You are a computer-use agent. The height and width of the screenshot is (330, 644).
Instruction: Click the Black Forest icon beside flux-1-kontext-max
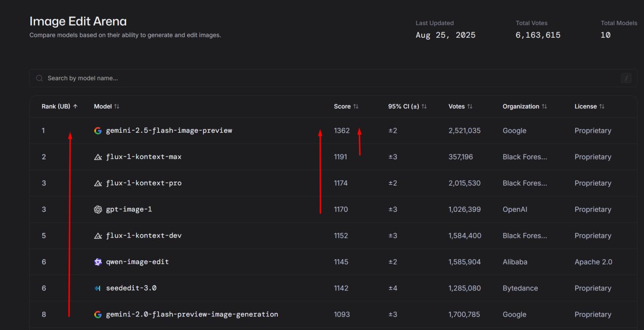98,157
